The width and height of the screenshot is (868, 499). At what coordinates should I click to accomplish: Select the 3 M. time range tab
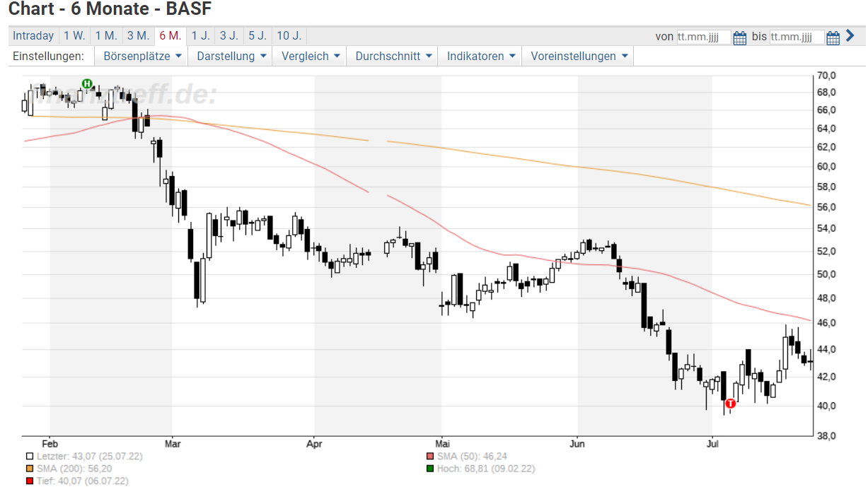(138, 36)
